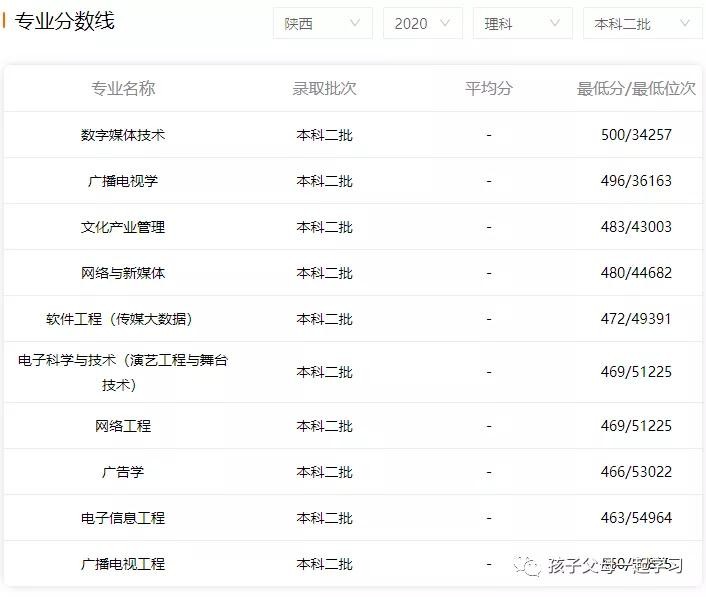The height and width of the screenshot is (597, 706).
Task: Click the 专业名称 column header
Action: pos(123,88)
